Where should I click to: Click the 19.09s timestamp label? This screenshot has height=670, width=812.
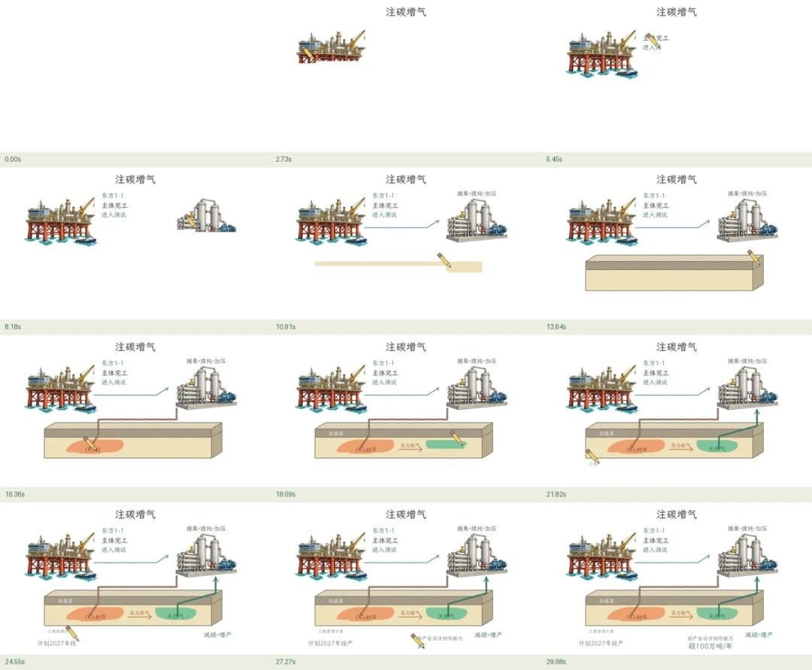click(x=286, y=495)
